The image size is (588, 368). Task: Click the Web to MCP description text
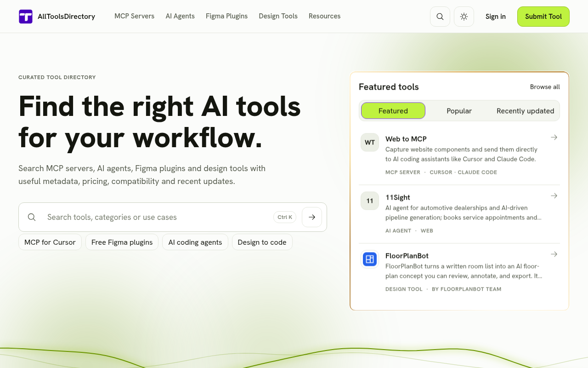[461, 154]
